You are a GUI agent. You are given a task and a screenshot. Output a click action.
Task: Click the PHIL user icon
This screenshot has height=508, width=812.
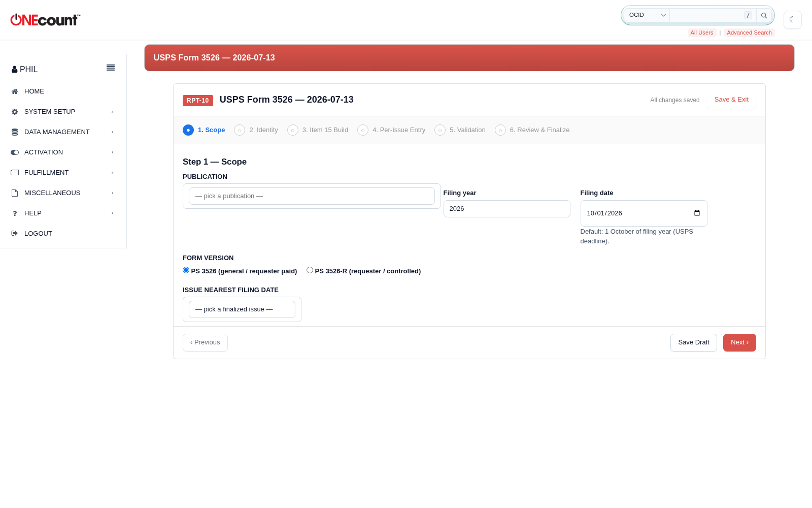[15, 70]
